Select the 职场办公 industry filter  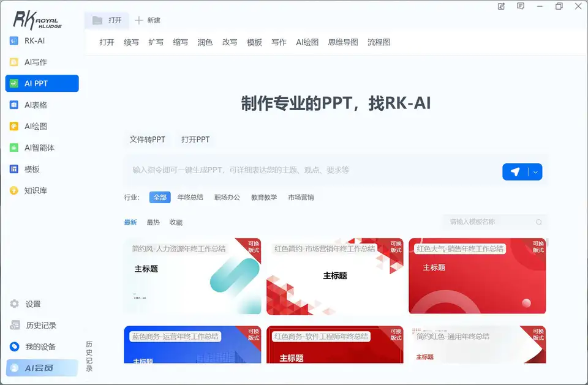pyautogui.click(x=227, y=197)
